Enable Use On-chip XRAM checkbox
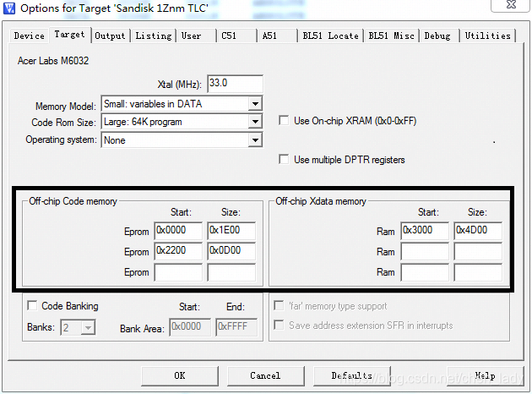The width and height of the screenshot is (532, 394). click(x=283, y=121)
